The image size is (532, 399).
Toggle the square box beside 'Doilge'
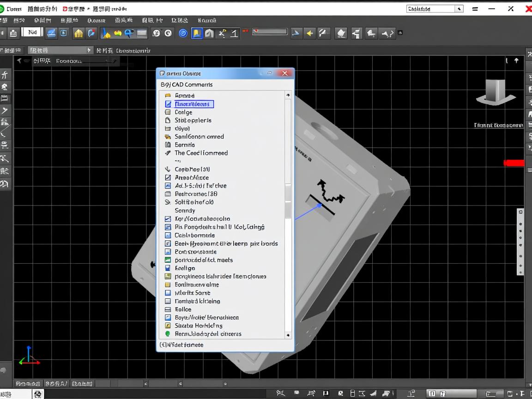click(168, 112)
